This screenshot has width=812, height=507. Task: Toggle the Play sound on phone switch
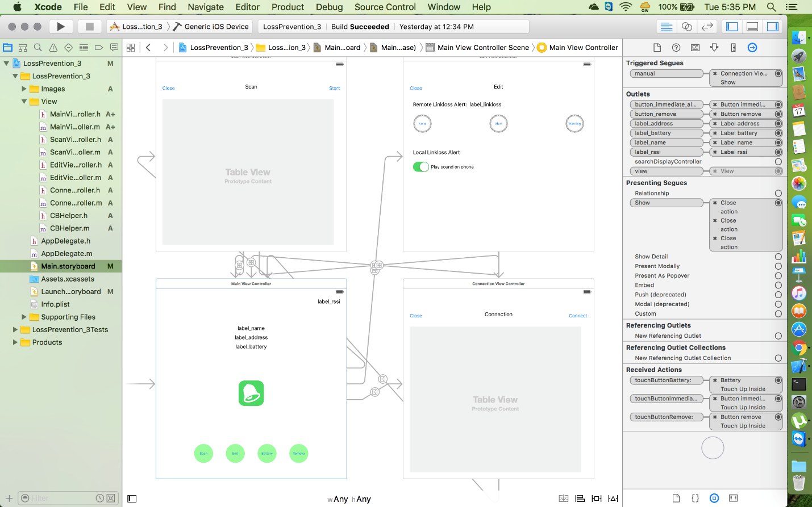[x=421, y=167]
